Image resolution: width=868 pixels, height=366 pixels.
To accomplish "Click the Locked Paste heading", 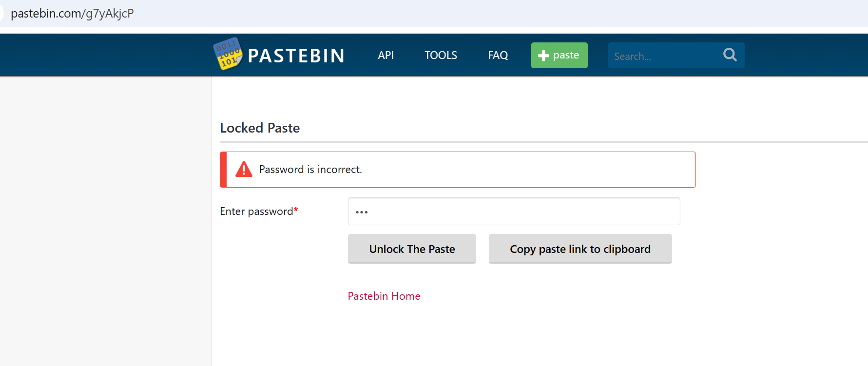I will click(x=260, y=128).
